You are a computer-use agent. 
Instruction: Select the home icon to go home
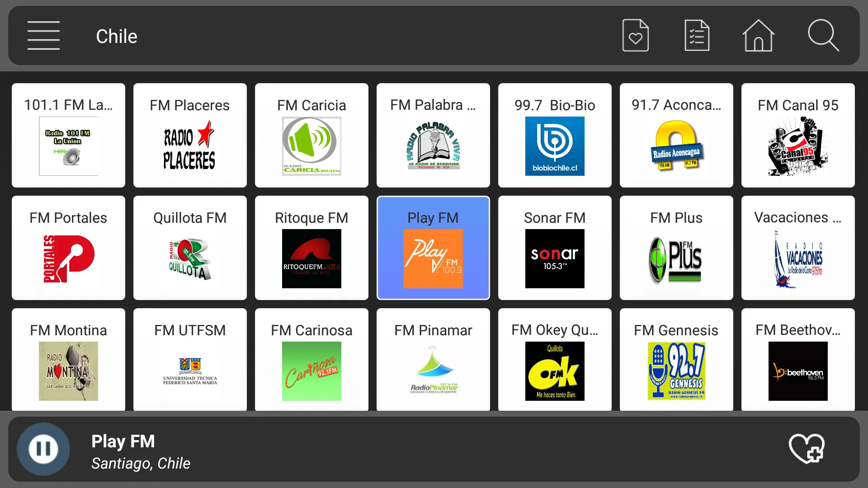pos(759,36)
